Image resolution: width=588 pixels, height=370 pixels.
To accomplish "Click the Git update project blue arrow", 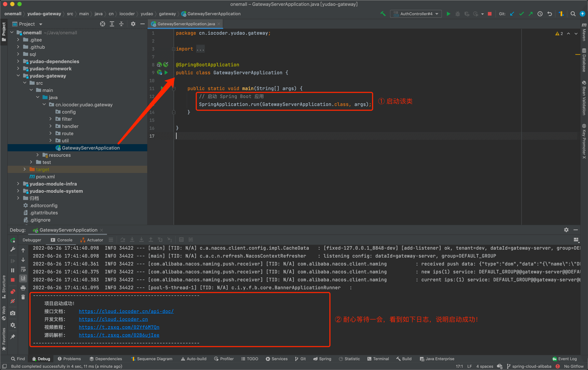I will click(512, 14).
